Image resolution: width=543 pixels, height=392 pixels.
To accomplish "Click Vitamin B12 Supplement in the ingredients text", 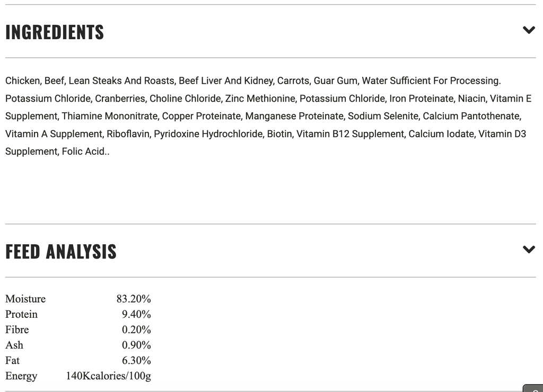I will pyautogui.click(x=350, y=133).
